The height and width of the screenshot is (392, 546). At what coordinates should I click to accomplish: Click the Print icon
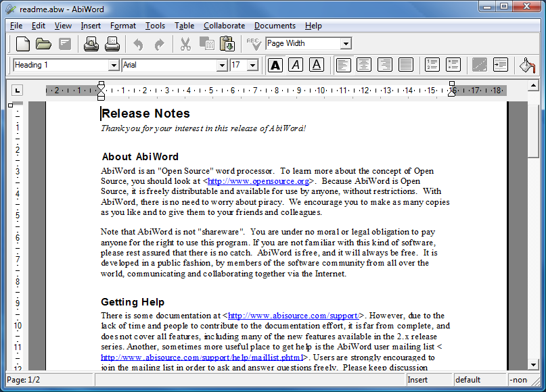[112, 44]
